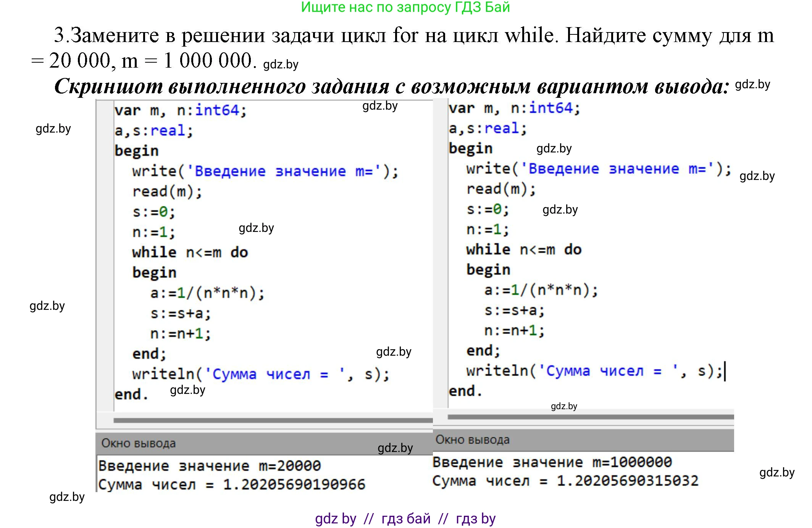Click 'var m, n:int64;' in left editor
The height and width of the screenshot is (528, 812).
181,110
